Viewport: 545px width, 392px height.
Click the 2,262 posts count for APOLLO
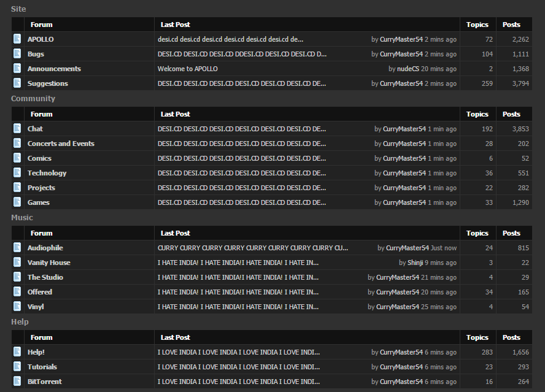point(520,39)
